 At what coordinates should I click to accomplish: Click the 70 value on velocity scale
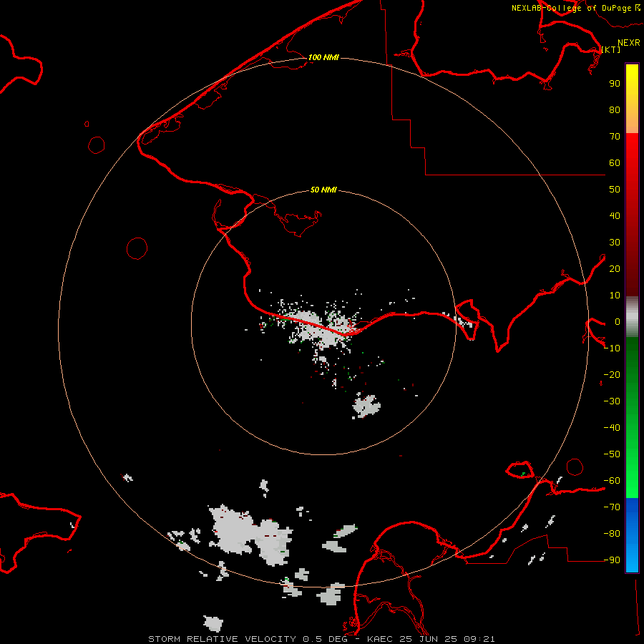(615, 137)
